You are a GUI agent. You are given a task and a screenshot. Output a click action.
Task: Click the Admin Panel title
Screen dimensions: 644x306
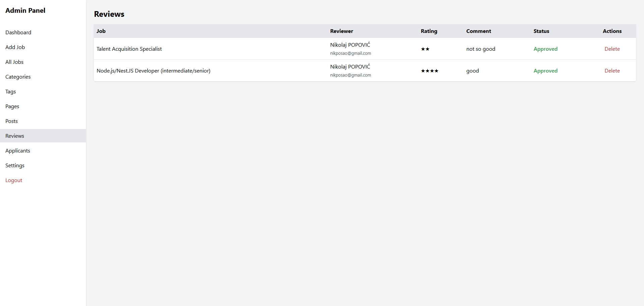25,10
